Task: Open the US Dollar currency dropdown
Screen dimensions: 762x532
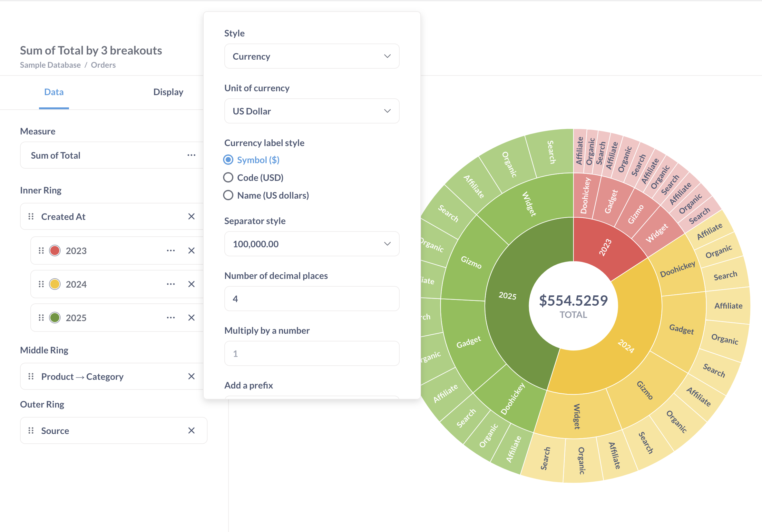Action: [x=311, y=111]
